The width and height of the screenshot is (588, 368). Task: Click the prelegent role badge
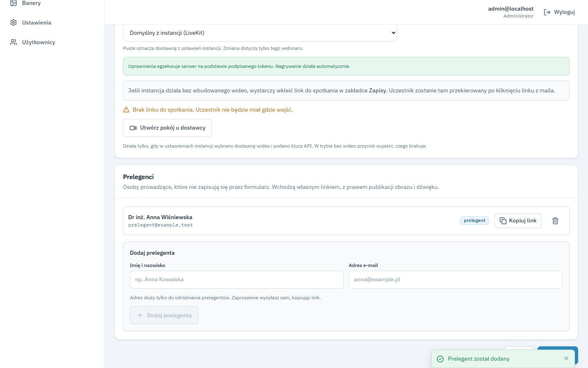(474, 220)
